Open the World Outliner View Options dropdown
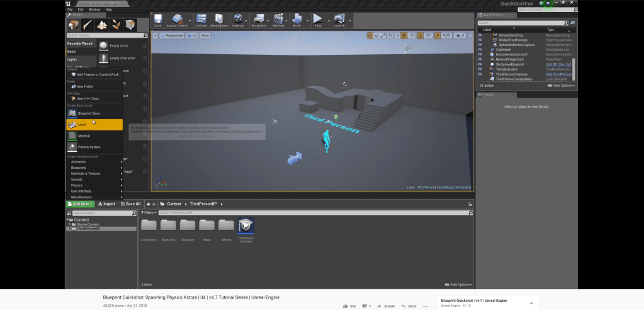The height and width of the screenshot is (310, 644). pyautogui.click(x=560, y=85)
